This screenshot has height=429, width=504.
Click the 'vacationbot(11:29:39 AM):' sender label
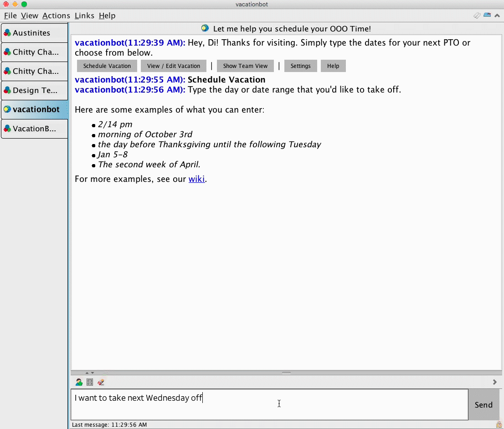tap(130, 43)
